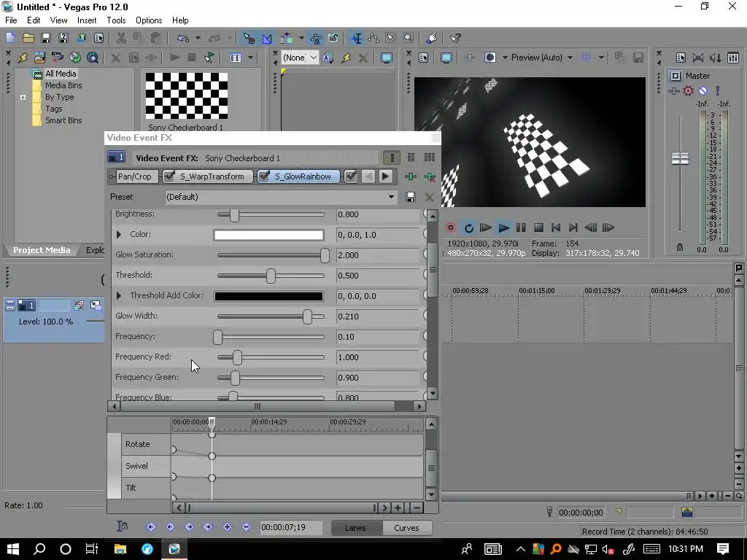747x560 pixels.
Task: Click the Master bus FX gear icon
Action: [688, 90]
